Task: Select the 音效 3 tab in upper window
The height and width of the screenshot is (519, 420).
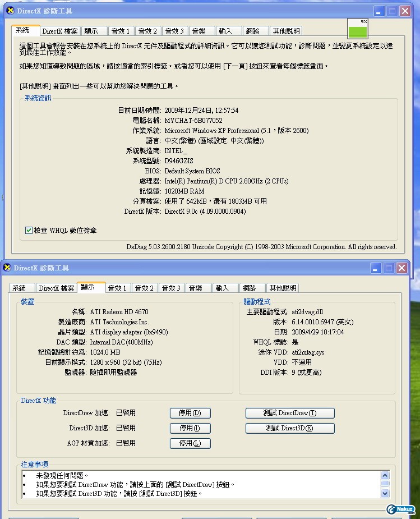Action: tap(175, 31)
